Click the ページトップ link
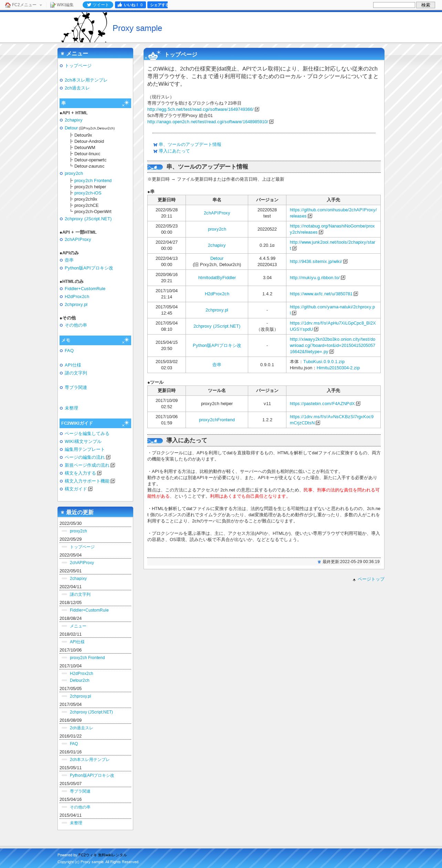This screenshot has width=442, height=868. coord(371,579)
